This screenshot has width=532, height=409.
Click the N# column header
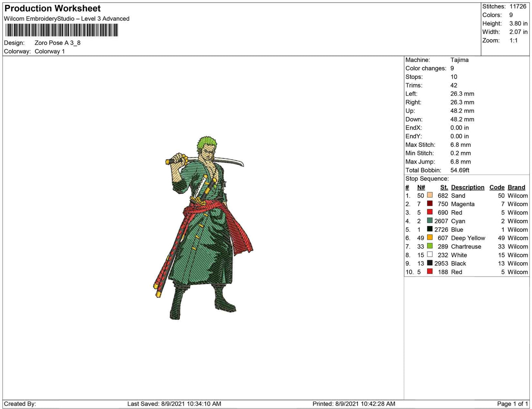point(421,187)
